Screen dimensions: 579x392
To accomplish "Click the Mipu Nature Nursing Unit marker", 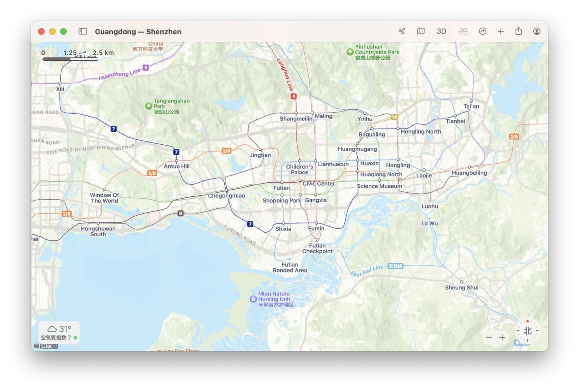I will click(x=254, y=299).
